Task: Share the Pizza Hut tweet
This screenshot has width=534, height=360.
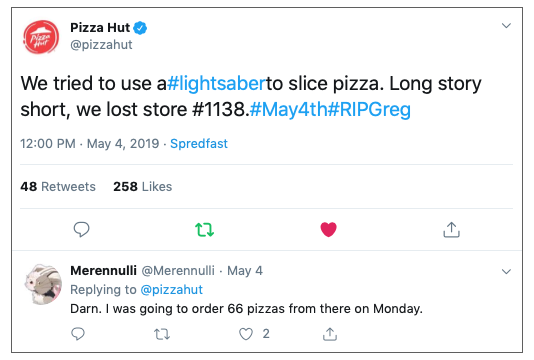Action: (x=452, y=229)
